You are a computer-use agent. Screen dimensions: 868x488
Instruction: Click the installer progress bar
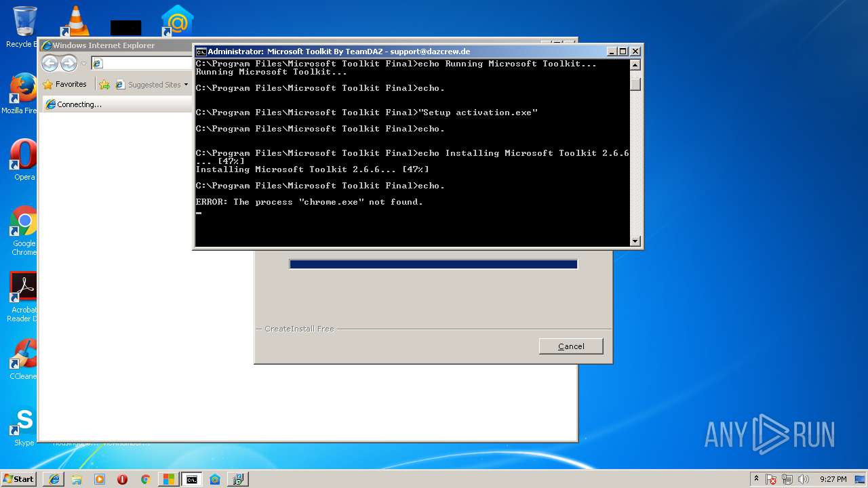tap(433, 264)
